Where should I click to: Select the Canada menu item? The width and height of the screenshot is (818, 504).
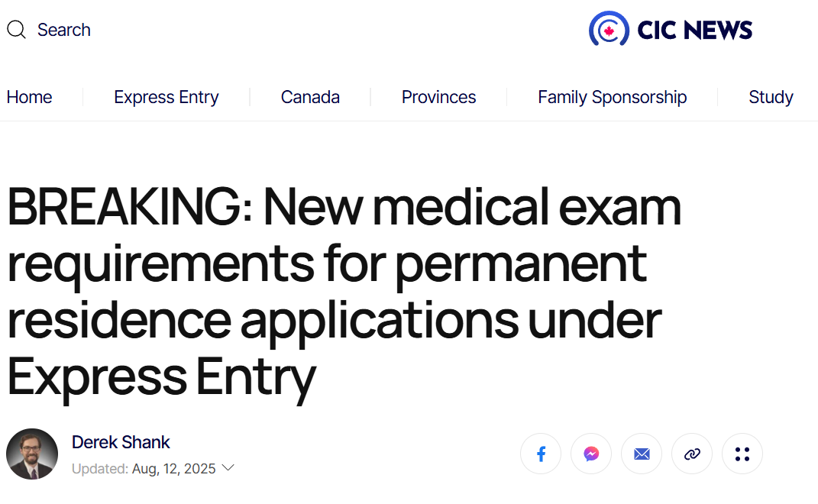point(310,97)
